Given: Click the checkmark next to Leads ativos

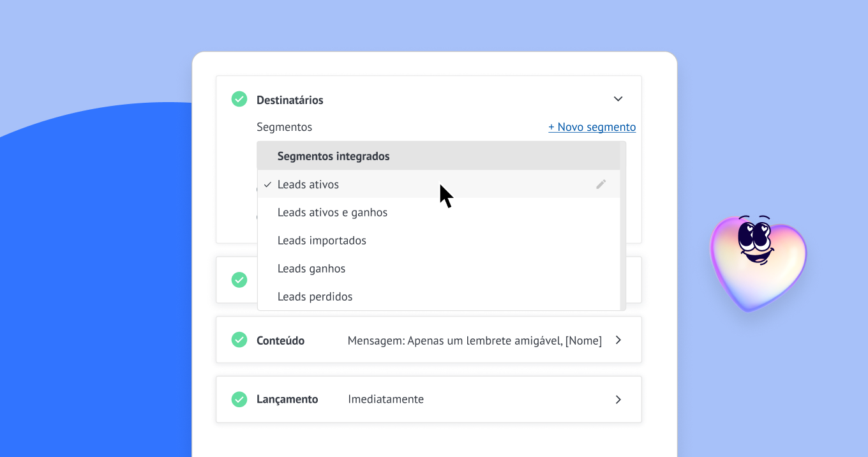Looking at the screenshot, I should (267, 184).
